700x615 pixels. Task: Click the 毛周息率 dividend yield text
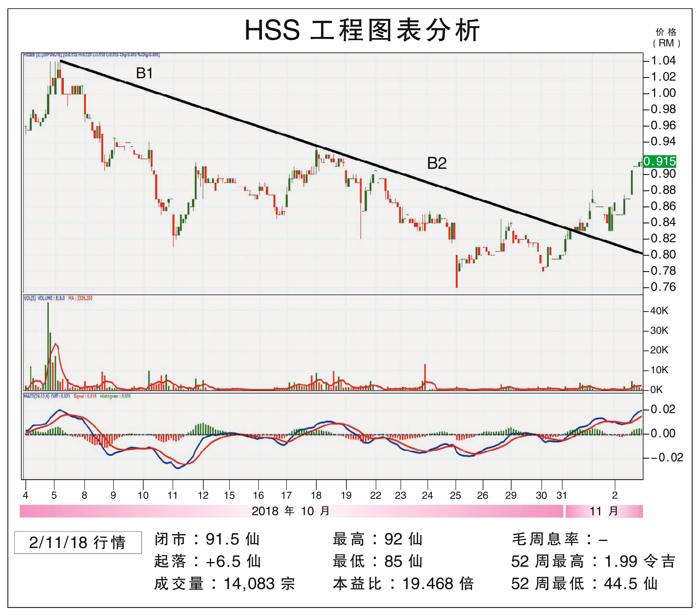click(x=560, y=539)
